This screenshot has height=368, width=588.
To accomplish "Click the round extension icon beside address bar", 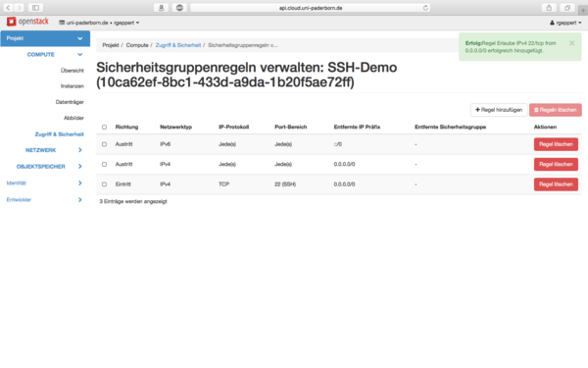I will 179,8.
